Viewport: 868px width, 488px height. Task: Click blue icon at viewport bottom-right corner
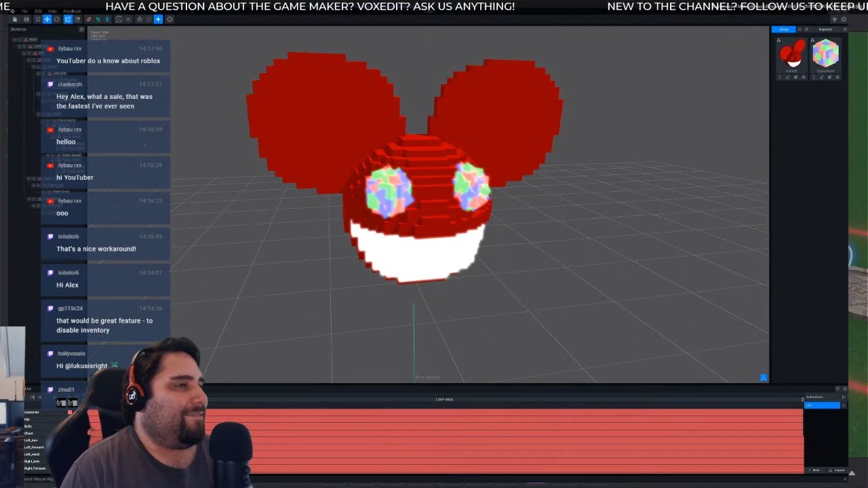(x=764, y=378)
